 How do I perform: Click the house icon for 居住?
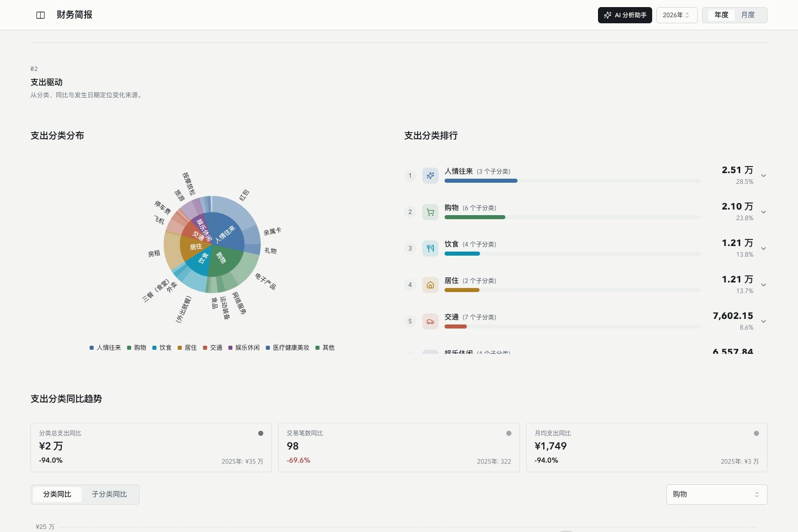(430, 285)
